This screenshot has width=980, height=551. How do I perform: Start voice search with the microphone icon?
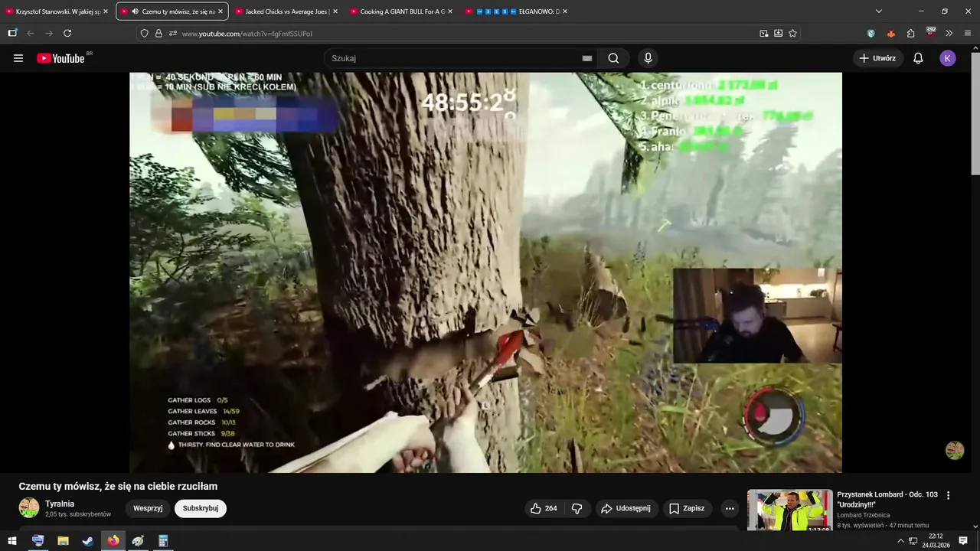click(648, 58)
